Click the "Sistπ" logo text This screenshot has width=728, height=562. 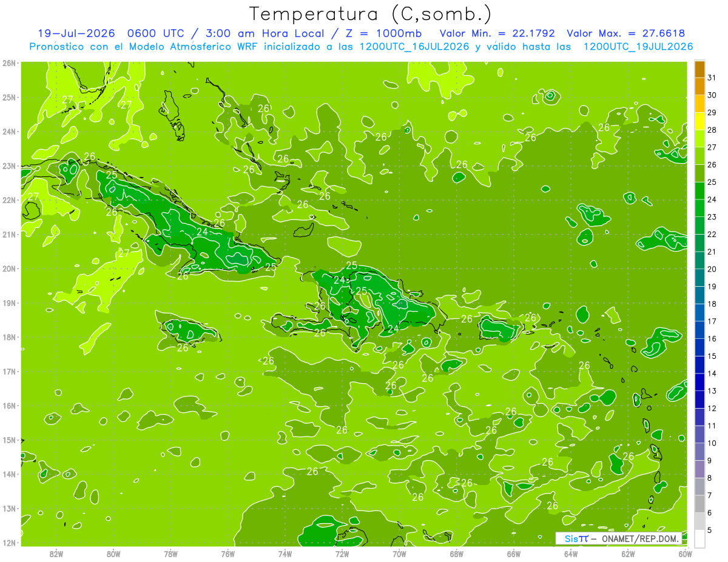tap(576, 538)
